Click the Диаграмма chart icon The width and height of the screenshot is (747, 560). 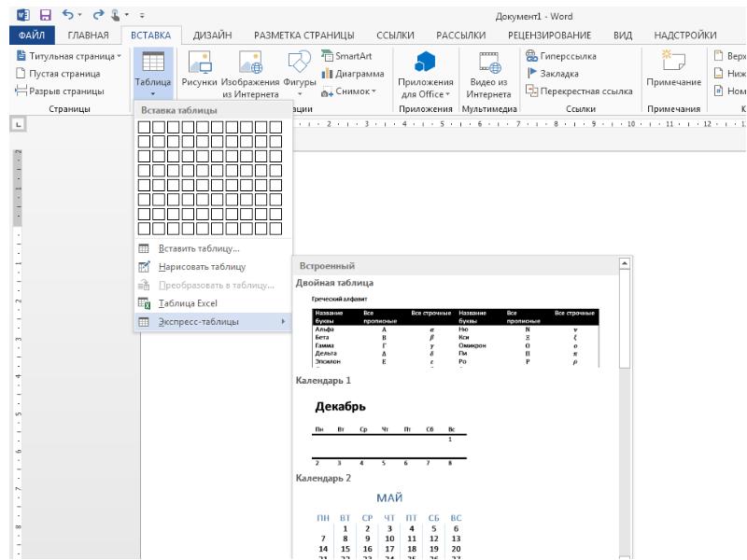tap(353, 74)
